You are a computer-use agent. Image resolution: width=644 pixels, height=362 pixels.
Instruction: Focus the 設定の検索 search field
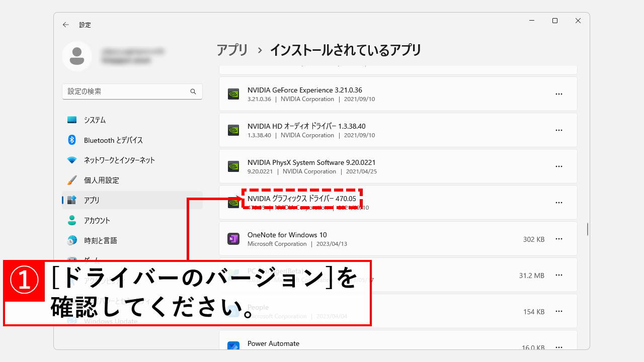(126, 92)
